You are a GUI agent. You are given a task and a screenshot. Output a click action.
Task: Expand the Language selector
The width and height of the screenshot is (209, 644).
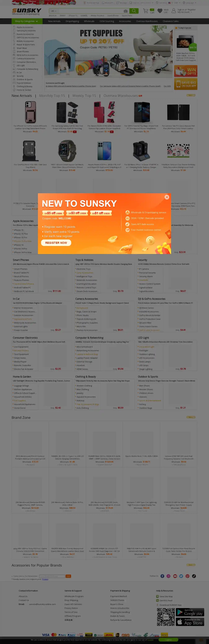[189, 3]
